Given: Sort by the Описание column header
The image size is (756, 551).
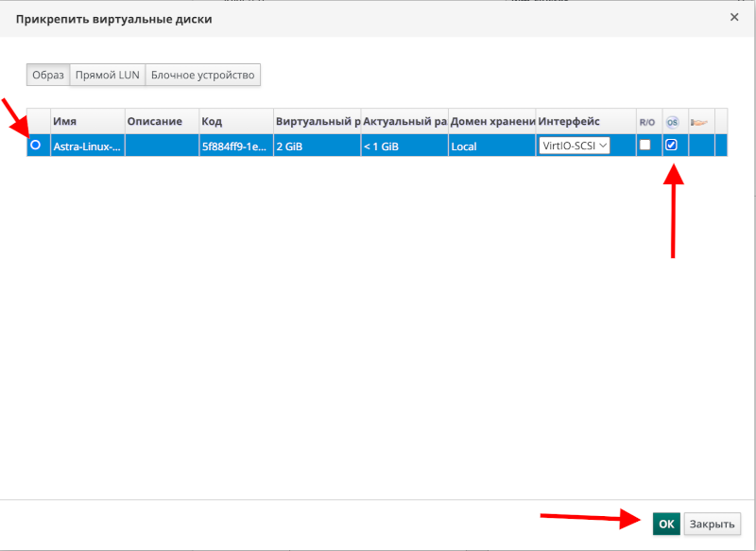Looking at the screenshot, I should pos(161,122).
